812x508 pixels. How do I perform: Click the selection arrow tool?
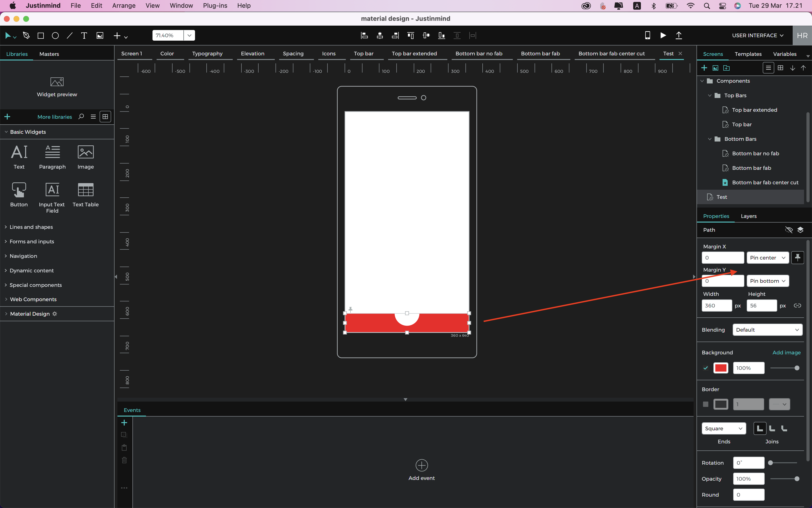coord(8,35)
